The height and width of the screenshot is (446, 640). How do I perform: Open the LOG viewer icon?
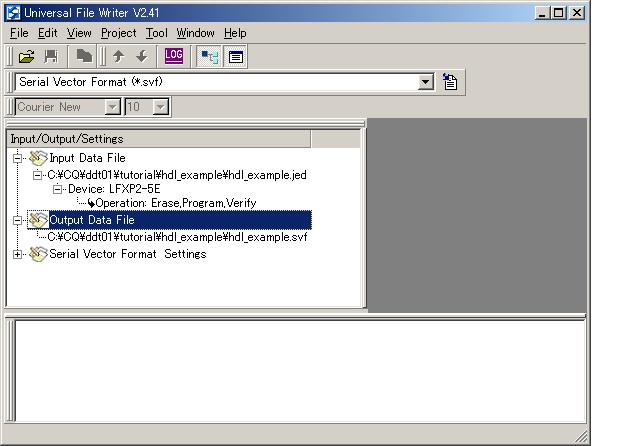[174, 57]
